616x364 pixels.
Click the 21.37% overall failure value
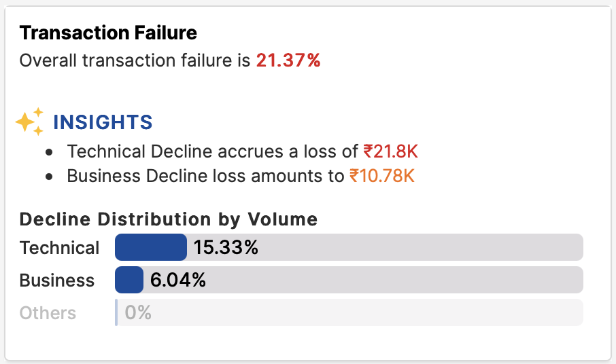[x=288, y=60]
